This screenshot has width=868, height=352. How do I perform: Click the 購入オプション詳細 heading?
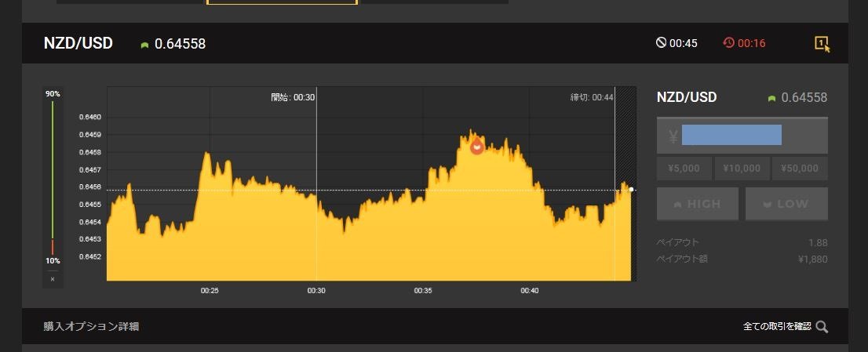point(91,327)
